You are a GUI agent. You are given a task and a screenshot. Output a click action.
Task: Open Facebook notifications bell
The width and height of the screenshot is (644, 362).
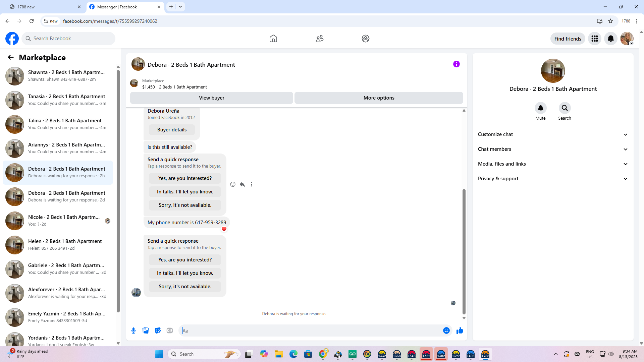click(x=610, y=39)
